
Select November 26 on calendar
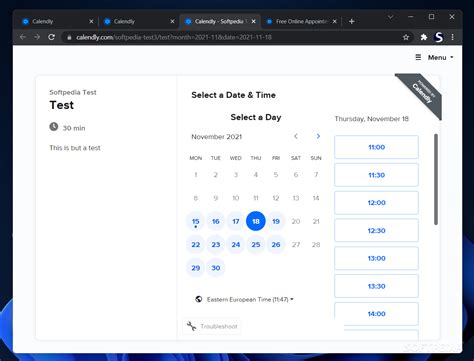(x=276, y=245)
